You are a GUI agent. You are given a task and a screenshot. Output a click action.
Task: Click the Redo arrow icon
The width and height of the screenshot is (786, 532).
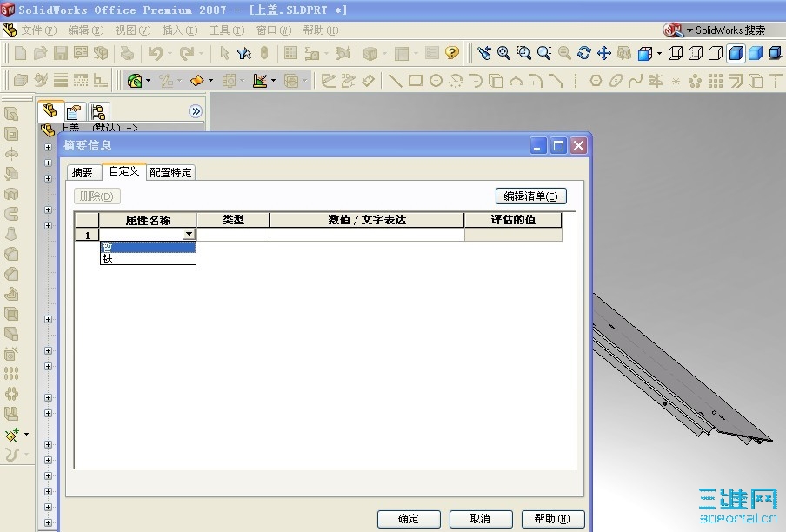186,53
